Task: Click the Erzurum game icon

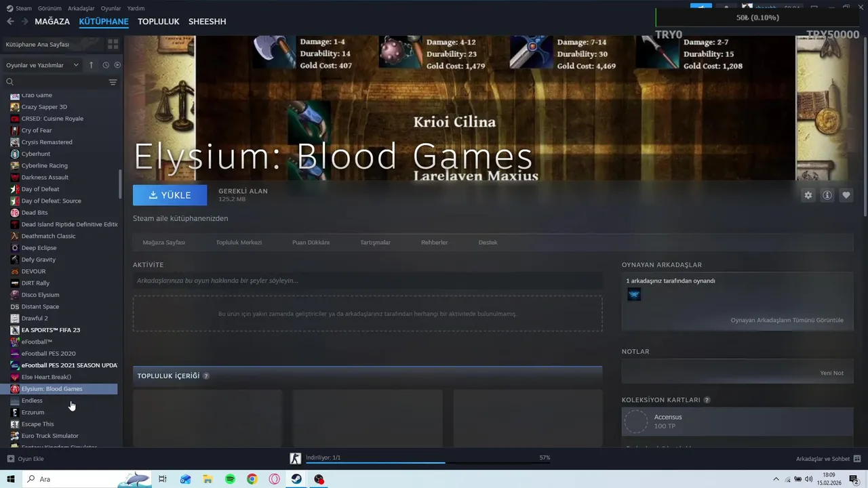Action: [x=15, y=412]
